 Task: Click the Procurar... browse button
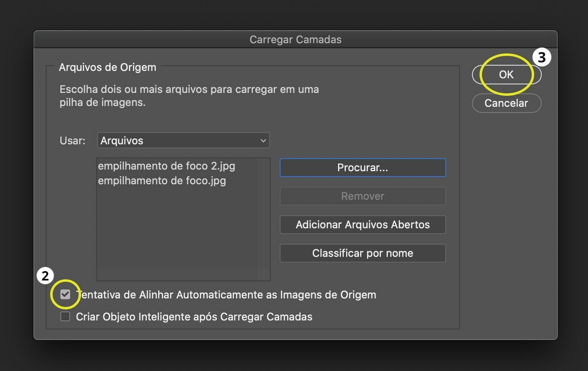(363, 168)
